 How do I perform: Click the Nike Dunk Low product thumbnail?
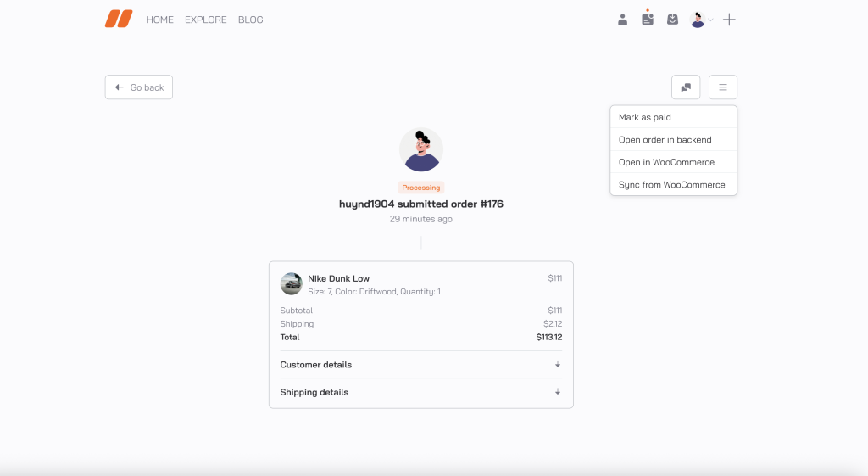coord(292,284)
